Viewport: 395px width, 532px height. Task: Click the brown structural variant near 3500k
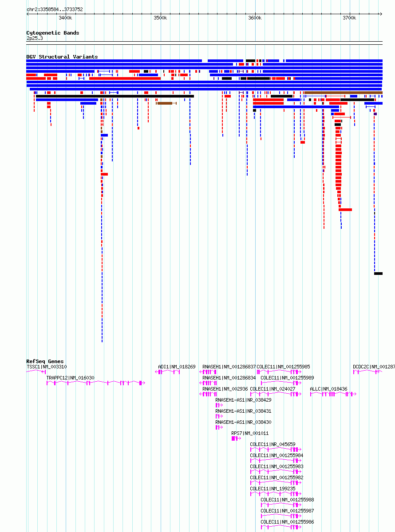tap(166, 103)
